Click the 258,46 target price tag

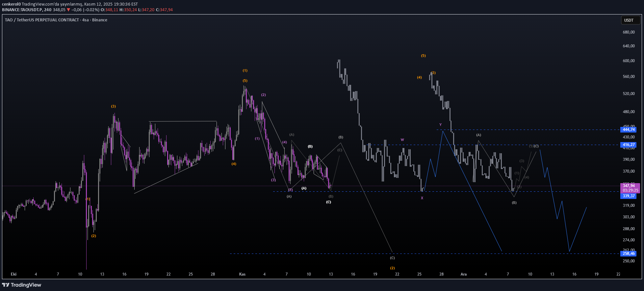click(x=628, y=254)
